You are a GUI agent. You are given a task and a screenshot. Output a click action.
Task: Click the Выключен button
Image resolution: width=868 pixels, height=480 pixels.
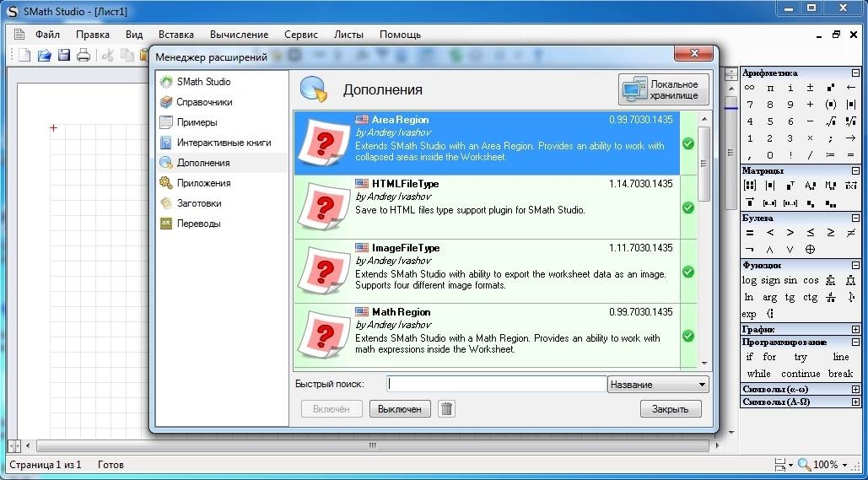(400, 409)
